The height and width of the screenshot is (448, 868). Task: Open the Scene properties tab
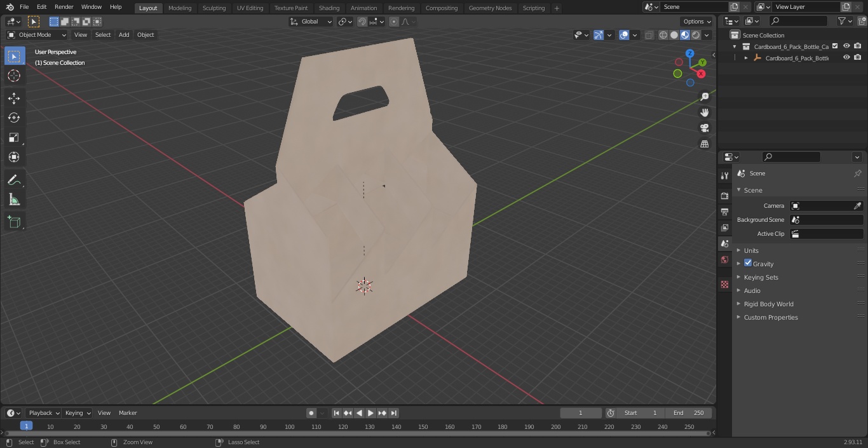click(x=724, y=243)
